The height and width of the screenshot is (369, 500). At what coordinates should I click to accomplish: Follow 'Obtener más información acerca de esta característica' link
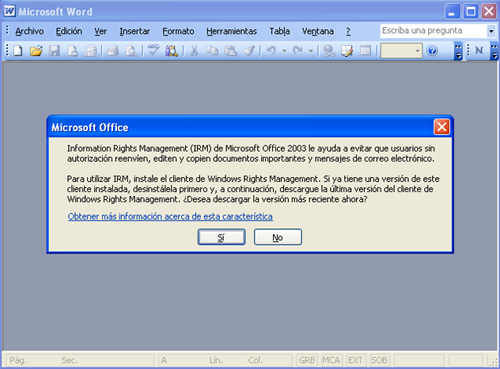click(x=170, y=216)
